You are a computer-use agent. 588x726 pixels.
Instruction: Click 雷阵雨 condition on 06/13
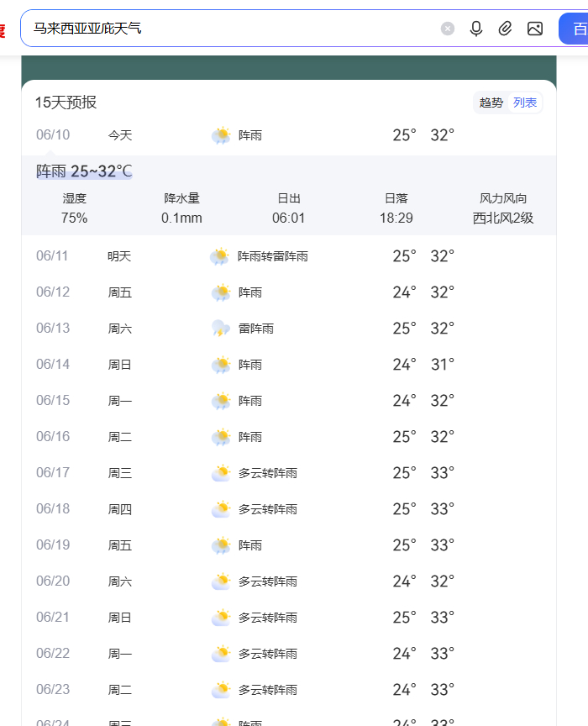pyautogui.click(x=256, y=329)
